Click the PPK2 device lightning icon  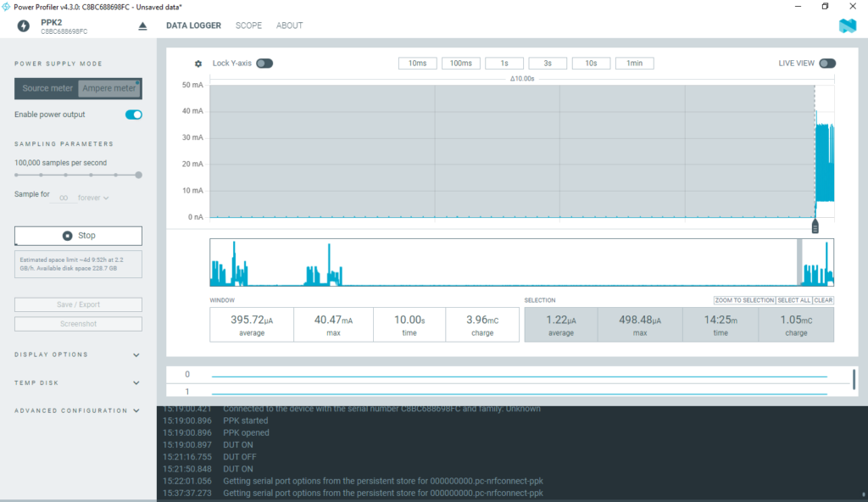coord(25,25)
